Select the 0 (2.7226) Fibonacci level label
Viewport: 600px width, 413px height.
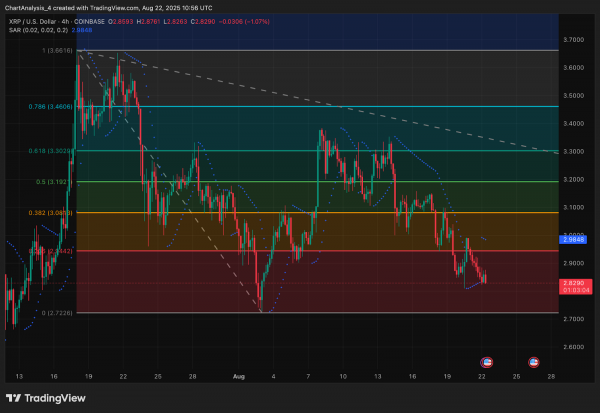tap(57, 313)
